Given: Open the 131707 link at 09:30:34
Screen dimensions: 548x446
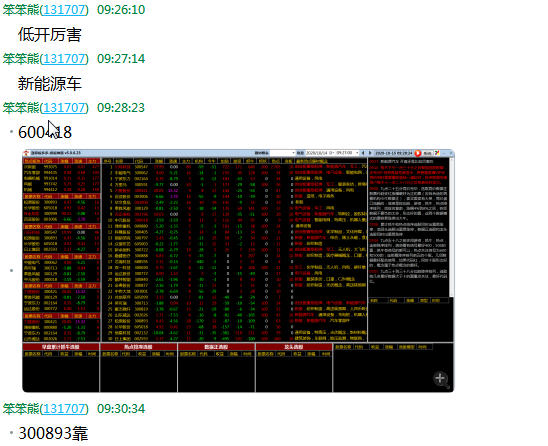Looking at the screenshot, I should [x=64, y=408].
